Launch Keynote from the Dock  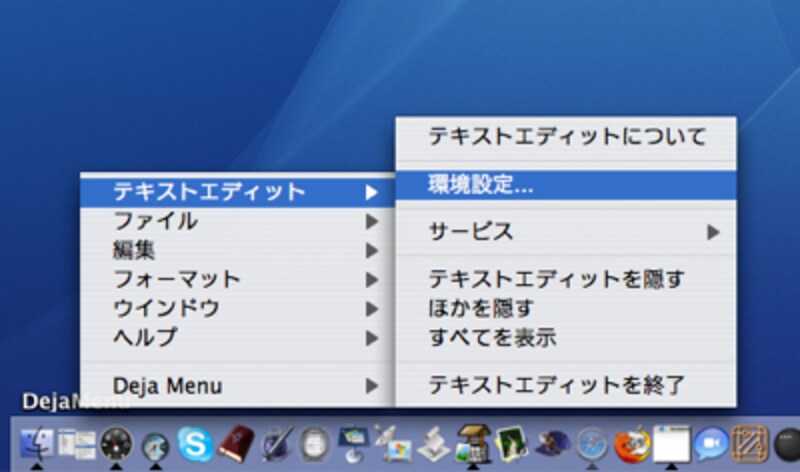pyautogui.click(x=353, y=444)
